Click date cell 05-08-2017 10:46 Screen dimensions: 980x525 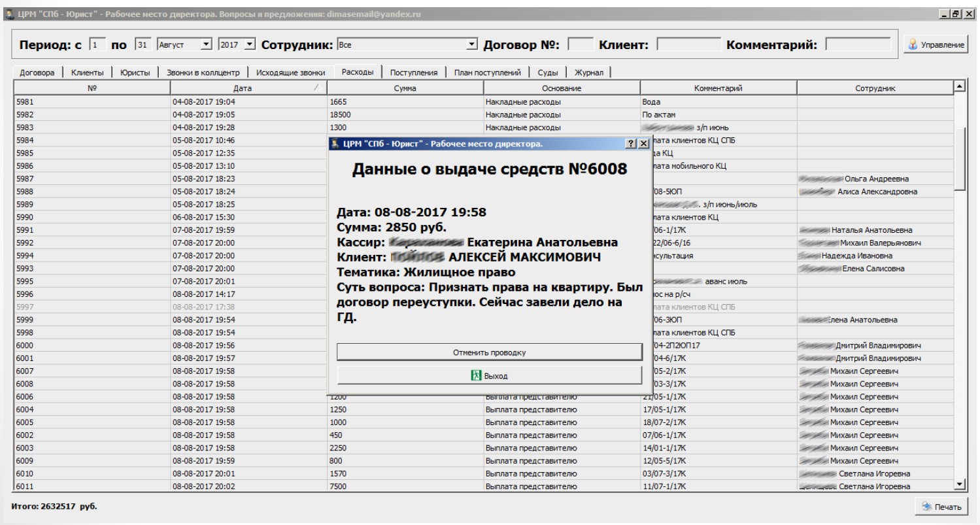click(x=248, y=140)
